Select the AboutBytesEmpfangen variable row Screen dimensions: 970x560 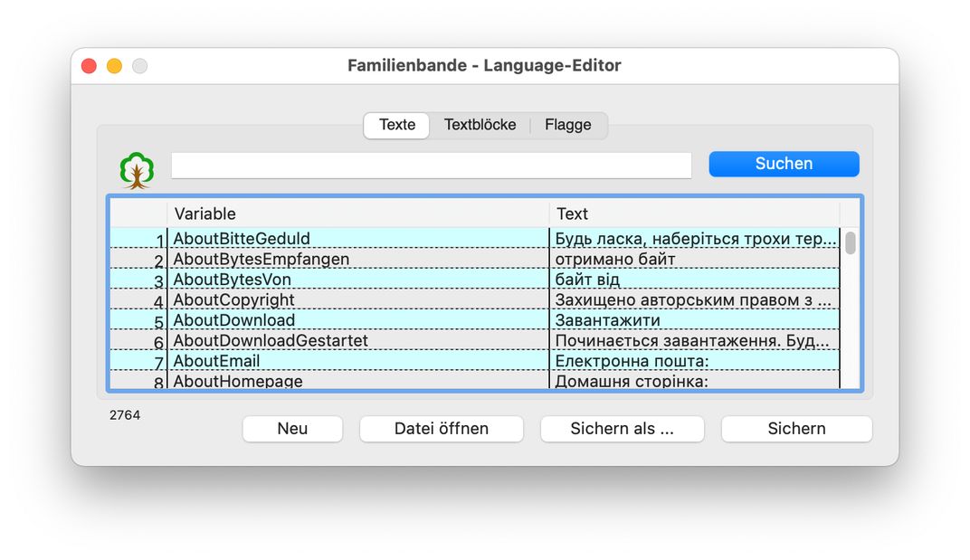click(x=357, y=260)
